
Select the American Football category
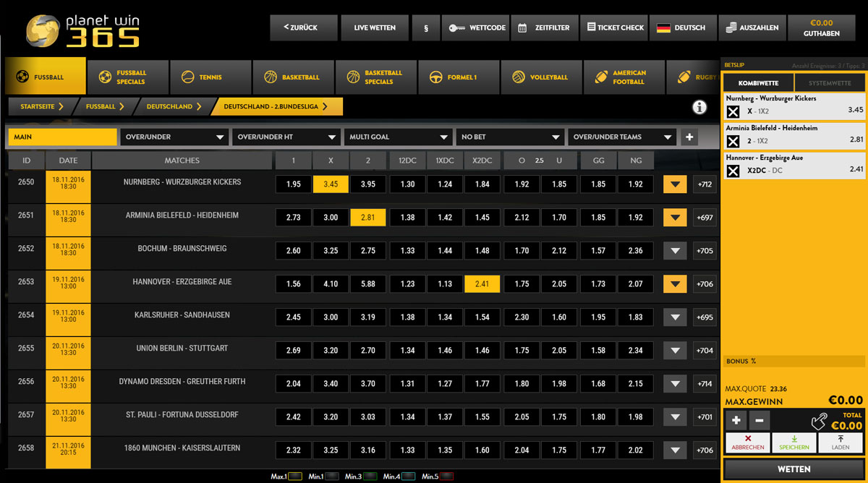(623, 77)
